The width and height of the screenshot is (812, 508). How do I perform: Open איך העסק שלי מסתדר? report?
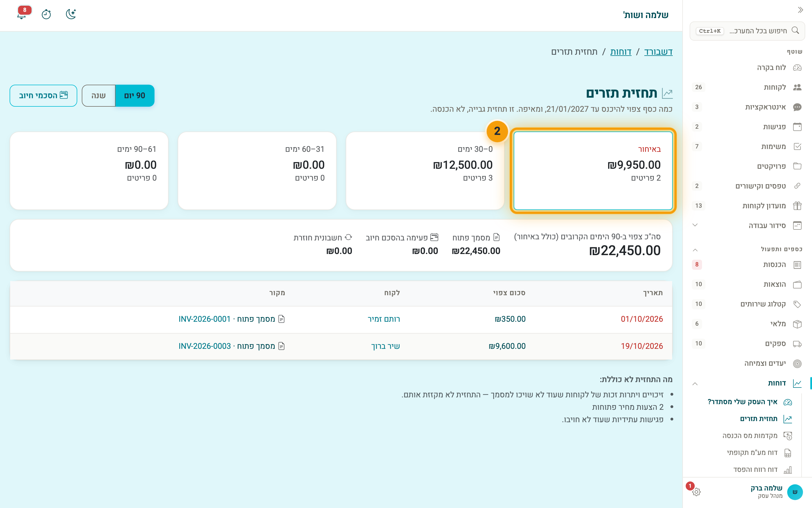click(x=750, y=402)
